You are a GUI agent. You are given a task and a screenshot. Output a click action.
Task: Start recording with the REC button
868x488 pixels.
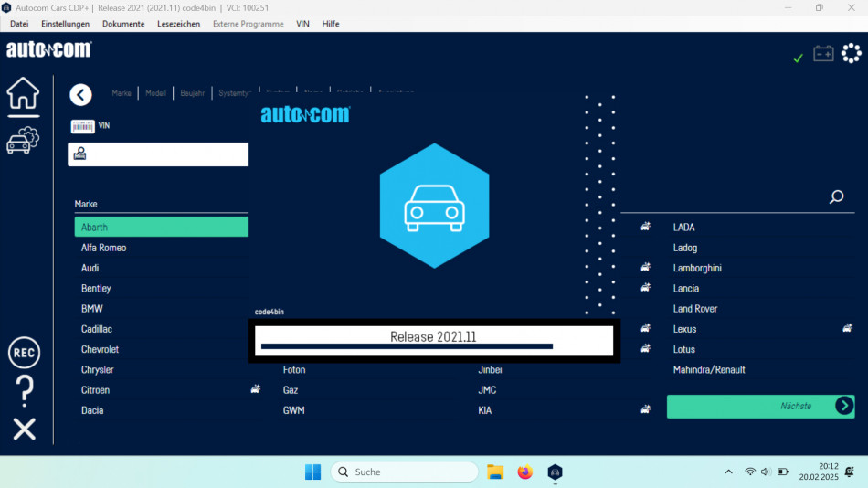pos(25,353)
